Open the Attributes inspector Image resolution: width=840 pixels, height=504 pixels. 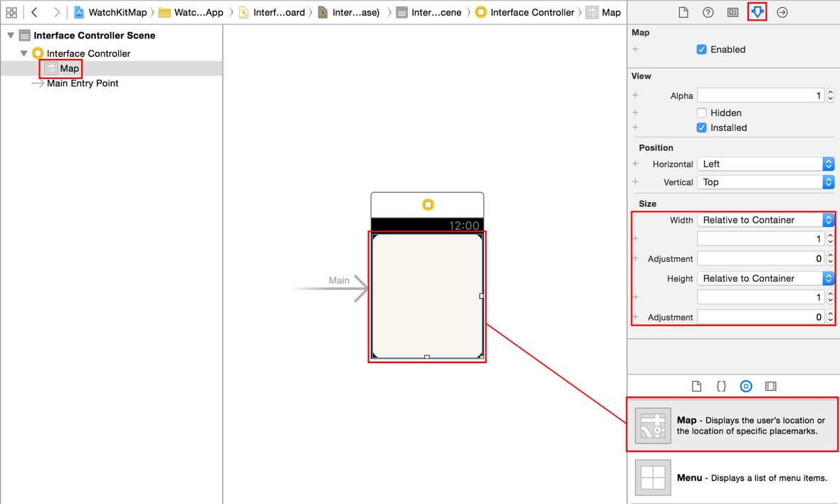[757, 12]
